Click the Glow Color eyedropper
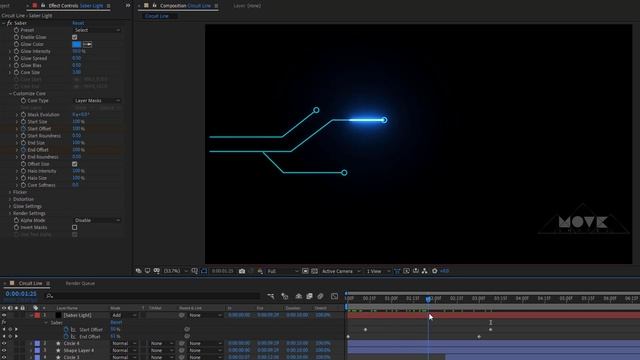The width and height of the screenshot is (640, 360). (x=87, y=44)
